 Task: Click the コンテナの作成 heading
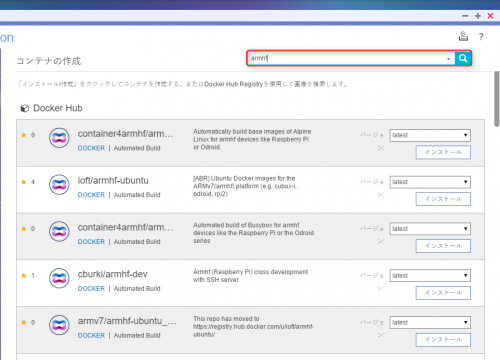tap(49, 61)
